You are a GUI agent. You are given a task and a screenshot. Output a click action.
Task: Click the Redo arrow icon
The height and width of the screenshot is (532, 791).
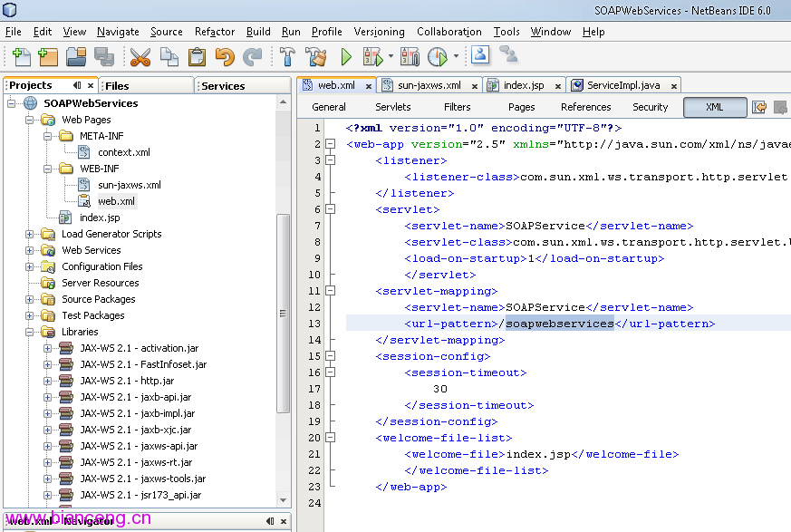(x=252, y=56)
